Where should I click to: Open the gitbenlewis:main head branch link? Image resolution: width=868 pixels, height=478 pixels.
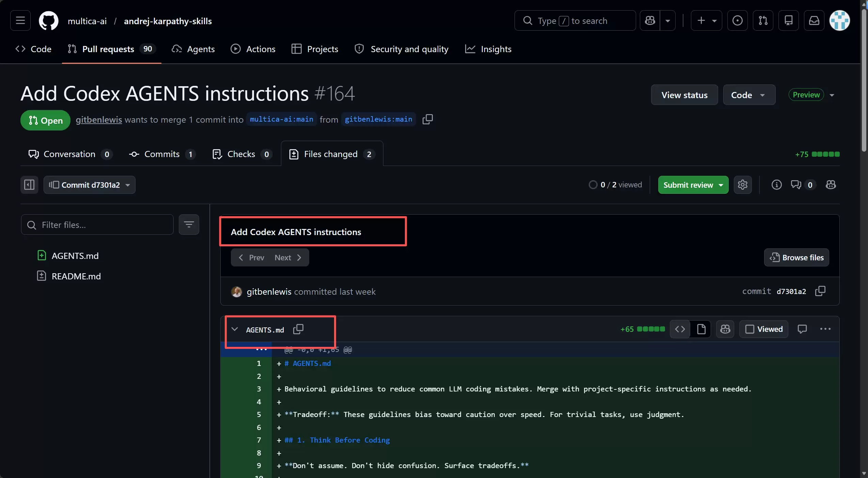pos(378,119)
